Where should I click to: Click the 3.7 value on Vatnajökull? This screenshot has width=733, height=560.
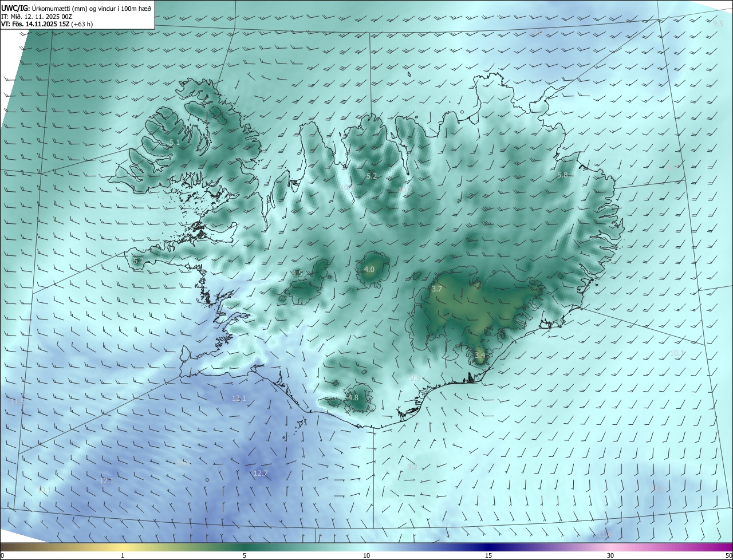click(436, 289)
